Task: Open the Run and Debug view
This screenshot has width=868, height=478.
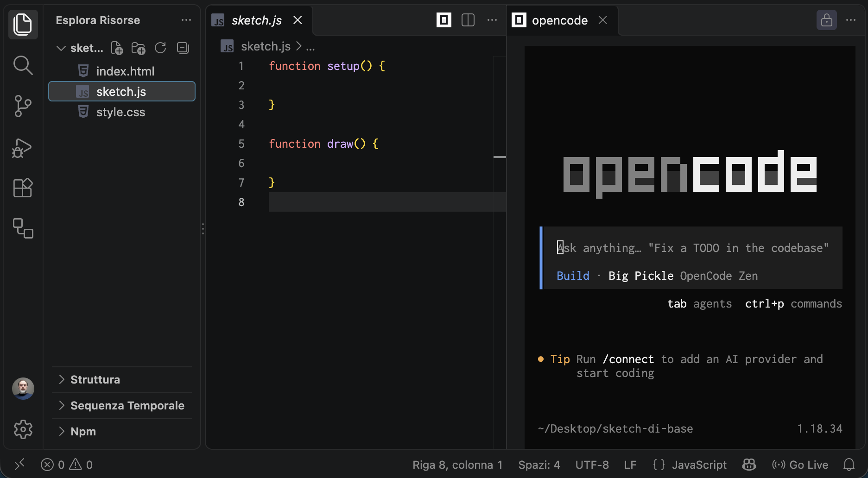Action: click(23, 148)
